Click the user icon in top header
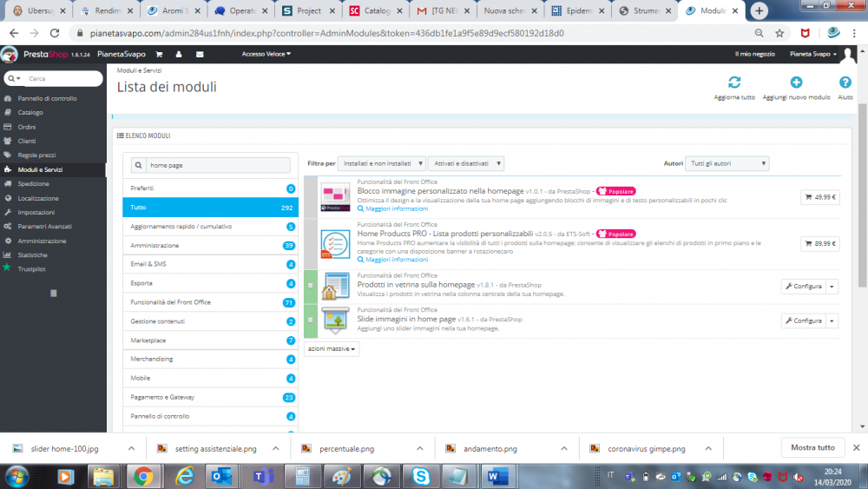The width and height of the screenshot is (868, 489). click(x=178, y=54)
